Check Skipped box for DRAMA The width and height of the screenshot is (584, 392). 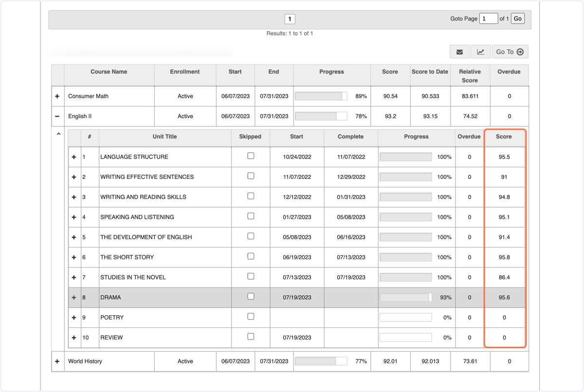click(251, 296)
